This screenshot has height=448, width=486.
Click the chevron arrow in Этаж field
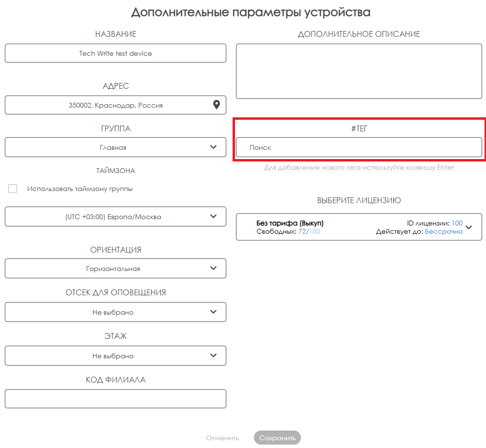[x=214, y=355]
